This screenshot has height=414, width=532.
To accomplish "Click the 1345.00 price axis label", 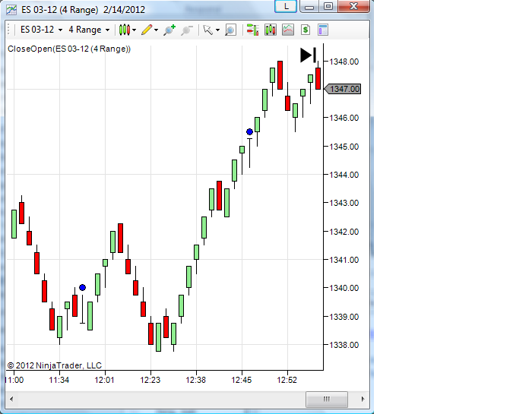I will click(x=344, y=147).
